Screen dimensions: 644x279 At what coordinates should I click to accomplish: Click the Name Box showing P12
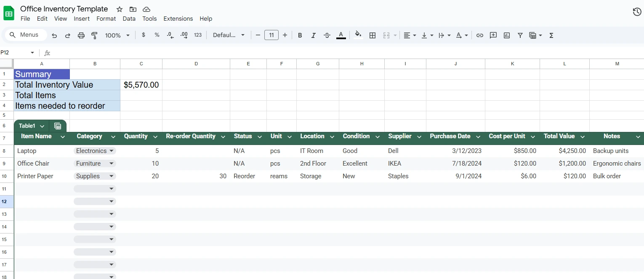click(x=17, y=53)
